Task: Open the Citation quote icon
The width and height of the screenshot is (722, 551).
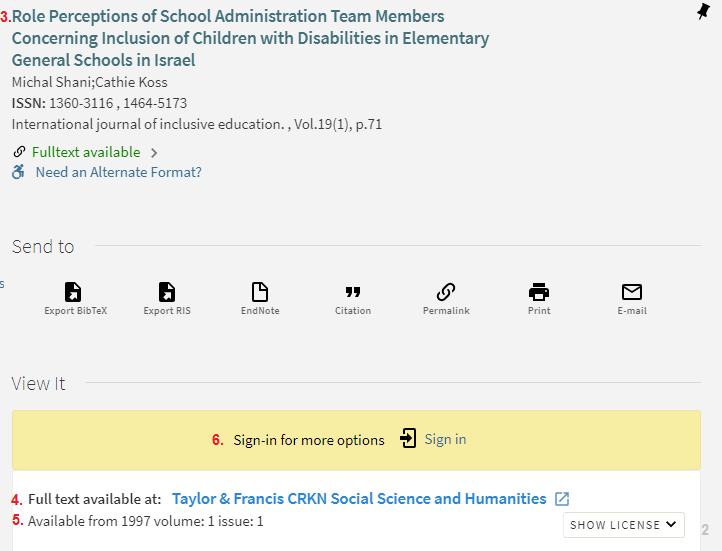Action: point(353,292)
